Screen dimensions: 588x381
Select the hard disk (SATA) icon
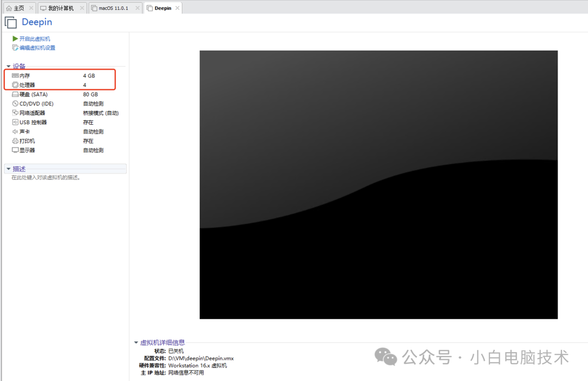point(15,95)
